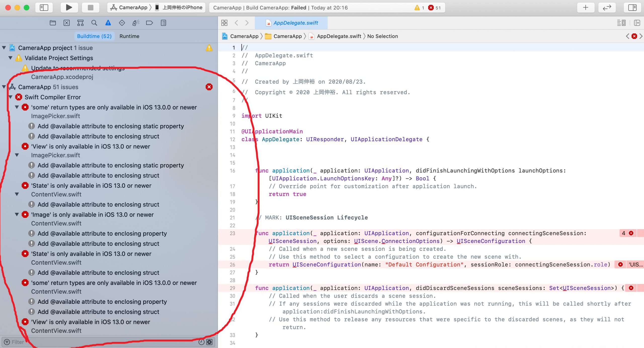Collapse the Swift Compiler Error group

11,97
